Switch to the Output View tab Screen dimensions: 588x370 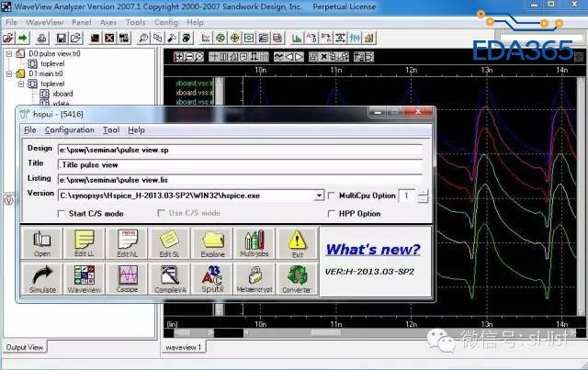(x=25, y=347)
